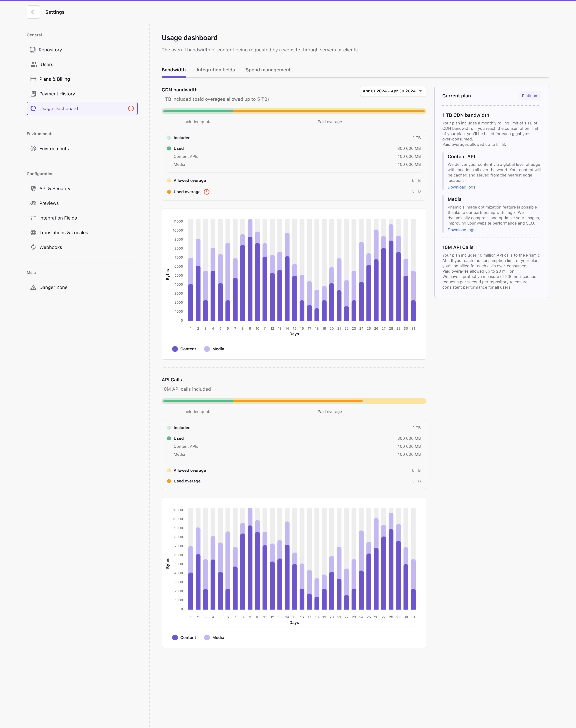Open Previews eye icon
Screen dimensions: 576x728
tap(33, 203)
